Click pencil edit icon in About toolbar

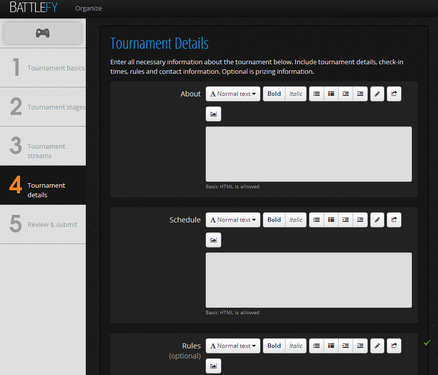[377, 94]
